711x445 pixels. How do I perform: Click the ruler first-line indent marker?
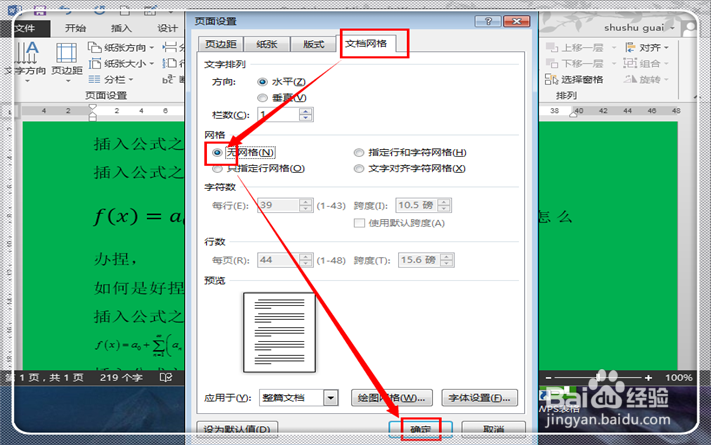[93, 108]
